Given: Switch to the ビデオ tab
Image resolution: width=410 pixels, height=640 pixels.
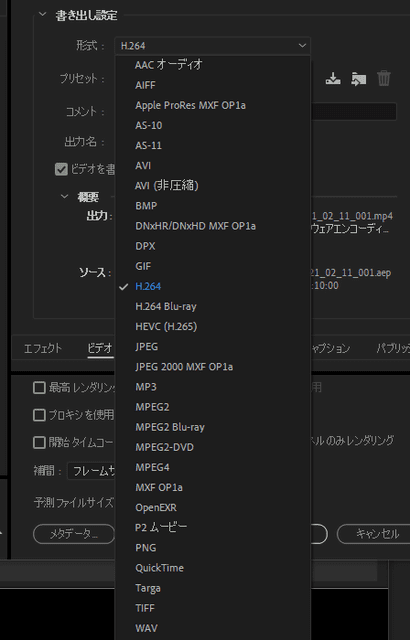Looking at the screenshot, I should (100, 348).
